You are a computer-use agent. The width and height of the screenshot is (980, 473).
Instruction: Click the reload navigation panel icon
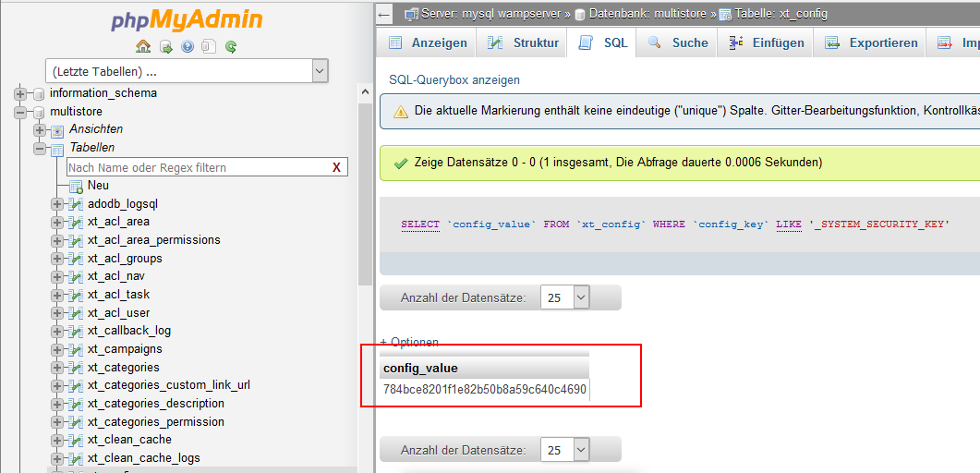click(x=231, y=46)
